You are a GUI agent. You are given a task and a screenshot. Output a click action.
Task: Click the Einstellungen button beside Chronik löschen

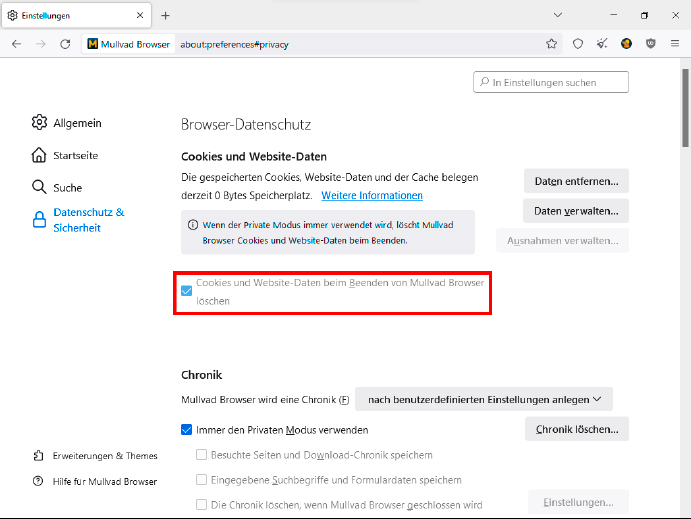point(578,502)
